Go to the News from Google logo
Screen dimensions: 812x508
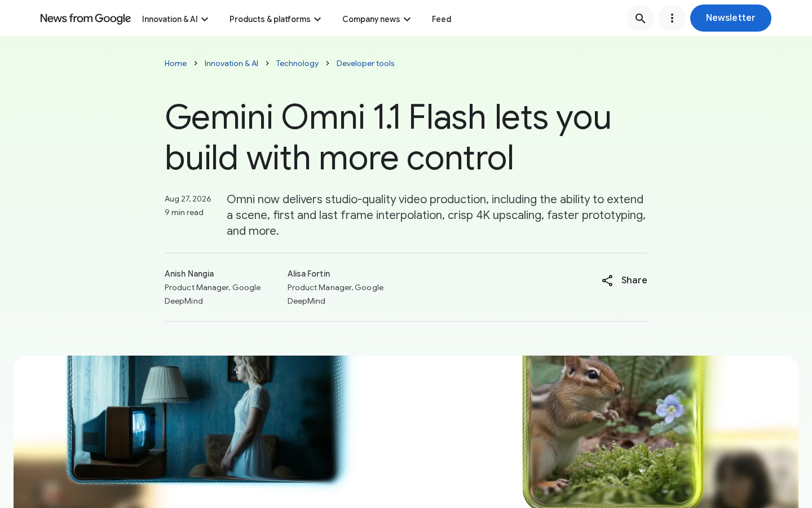point(86,19)
